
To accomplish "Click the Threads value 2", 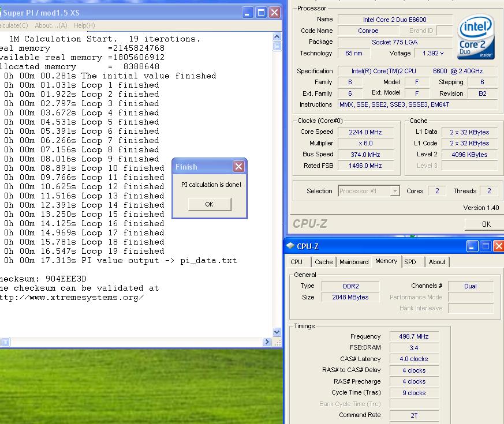I will pos(489,191).
